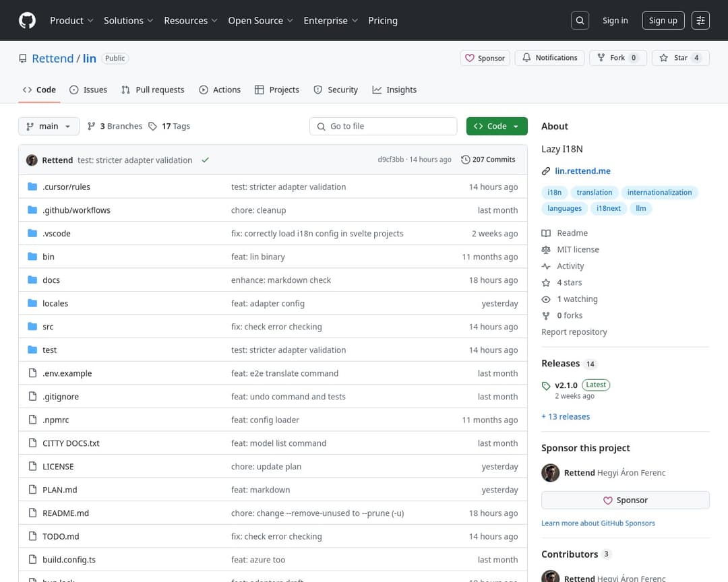
Task: Click the file icon for .env.example
Action: (32, 373)
